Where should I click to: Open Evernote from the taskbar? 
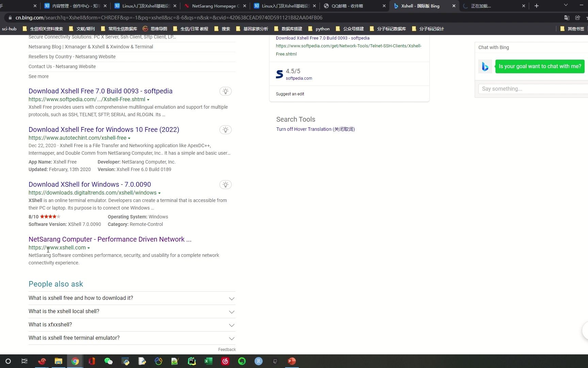(242, 361)
